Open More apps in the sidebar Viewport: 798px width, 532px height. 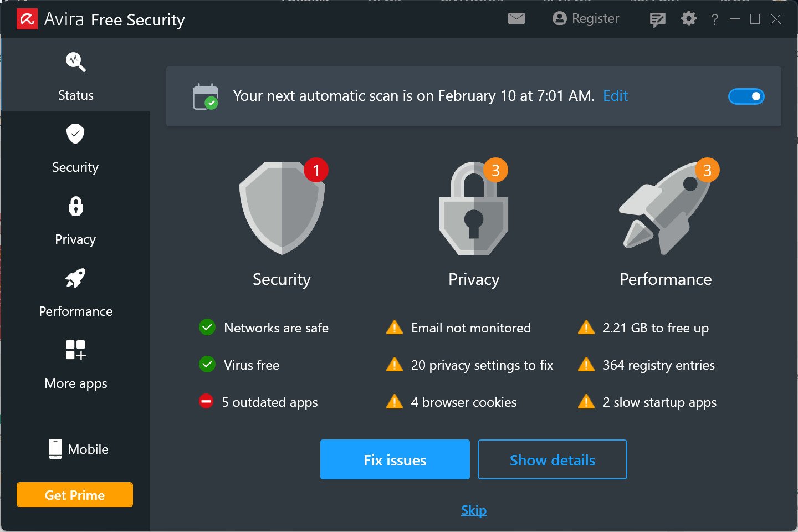76,365
